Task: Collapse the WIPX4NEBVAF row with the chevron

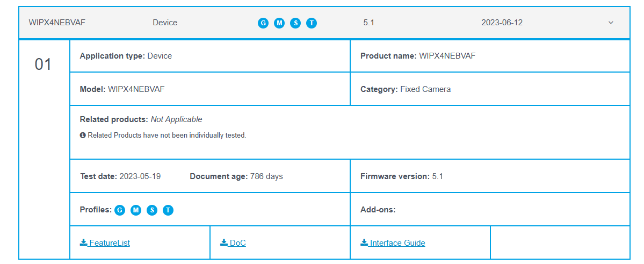Action: [611, 23]
